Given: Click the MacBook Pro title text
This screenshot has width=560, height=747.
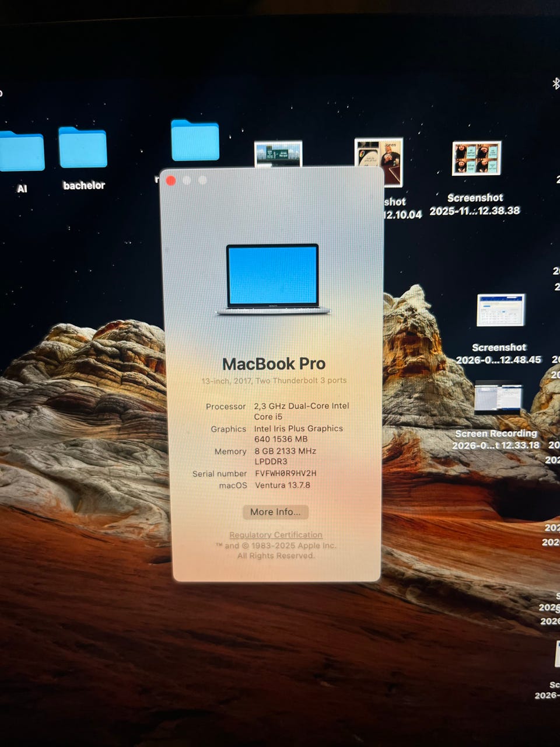Looking at the screenshot, I should point(274,364).
